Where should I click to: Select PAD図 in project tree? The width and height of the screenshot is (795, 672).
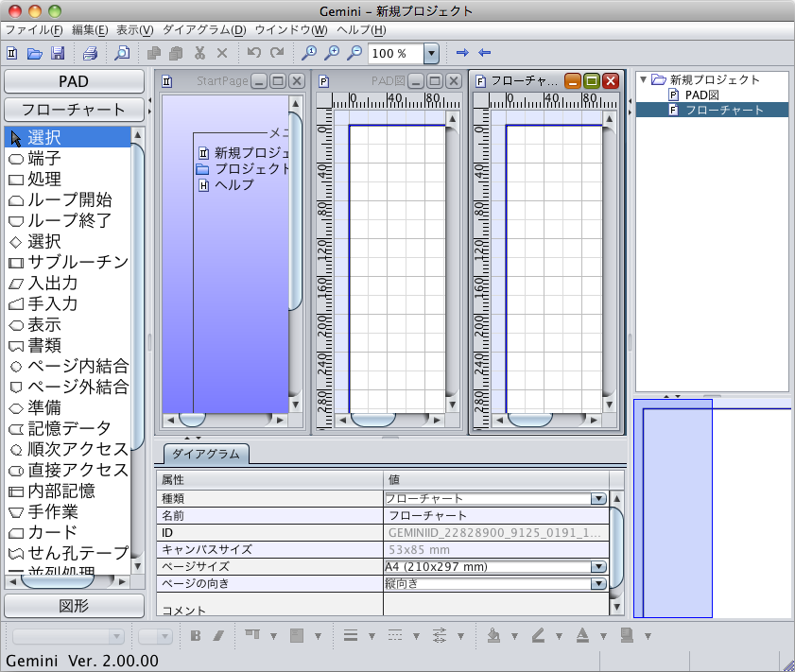694,95
